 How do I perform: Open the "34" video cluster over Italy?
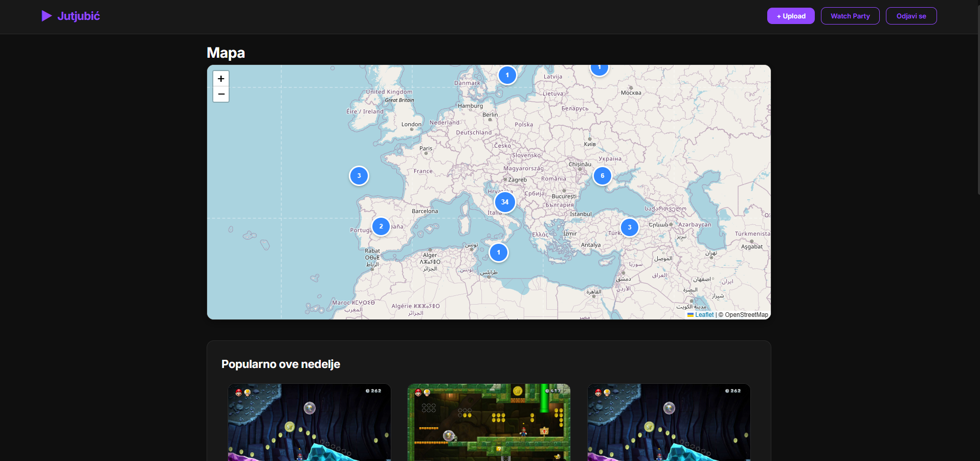point(504,202)
